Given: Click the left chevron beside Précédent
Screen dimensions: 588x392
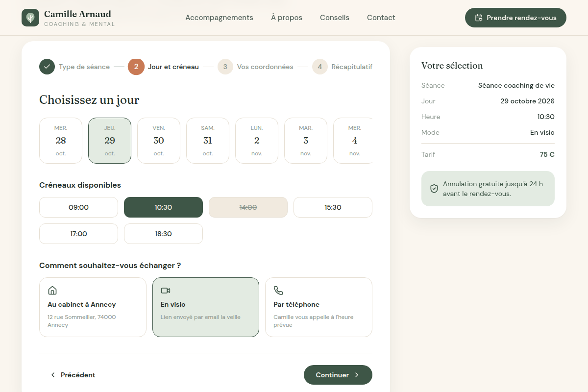Looking at the screenshot, I should [x=53, y=375].
